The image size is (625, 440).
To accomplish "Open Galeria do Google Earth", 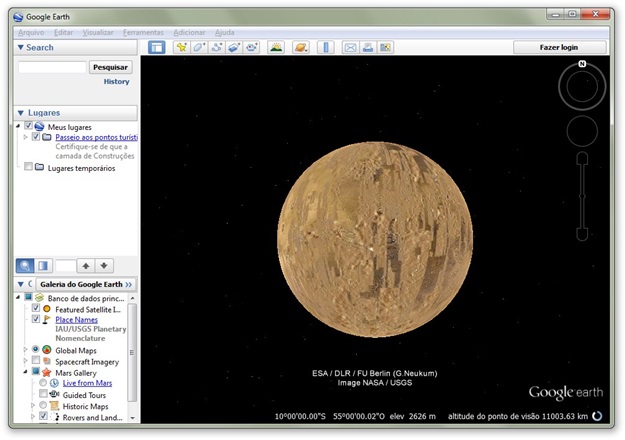I will (86, 284).
